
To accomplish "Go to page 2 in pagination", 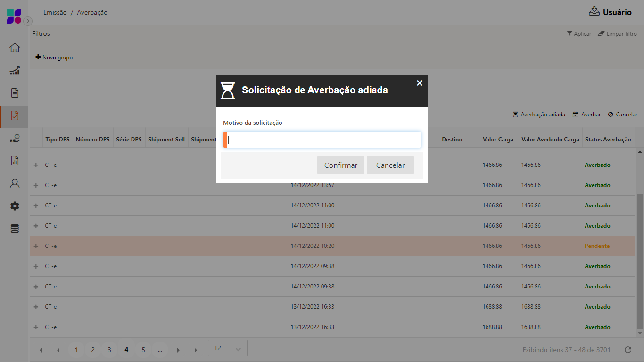I will [x=93, y=350].
